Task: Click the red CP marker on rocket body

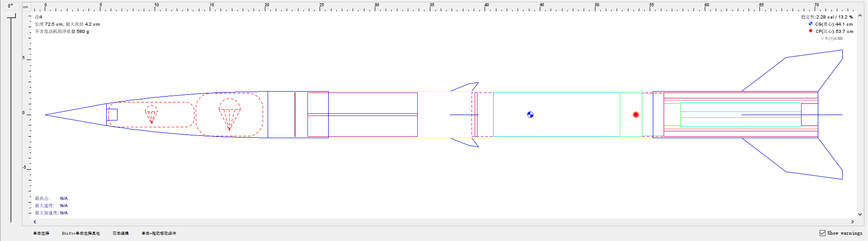Action: tap(636, 115)
